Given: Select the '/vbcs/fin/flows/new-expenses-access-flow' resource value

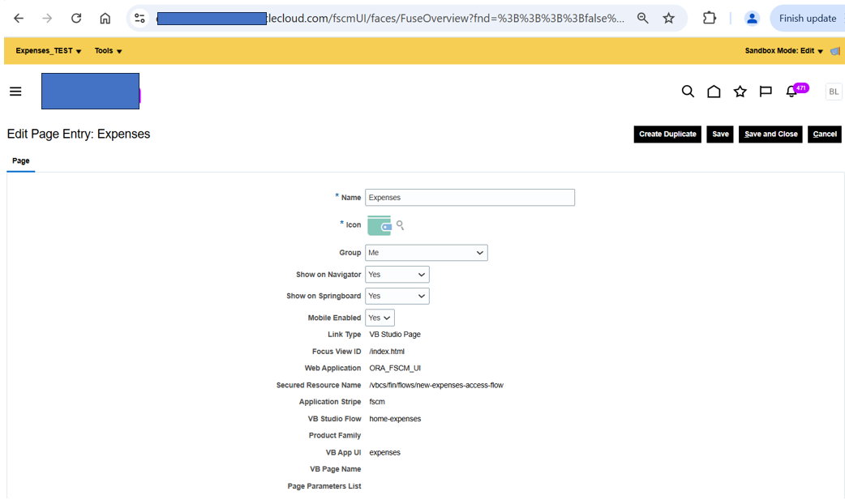Looking at the screenshot, I should (x=436, y=385).
